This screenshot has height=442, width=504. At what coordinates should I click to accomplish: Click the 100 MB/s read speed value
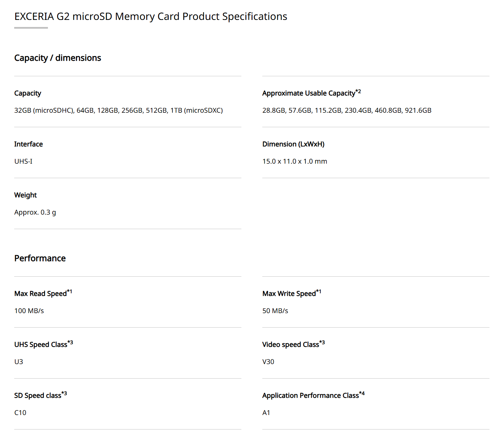click(29, 311)
